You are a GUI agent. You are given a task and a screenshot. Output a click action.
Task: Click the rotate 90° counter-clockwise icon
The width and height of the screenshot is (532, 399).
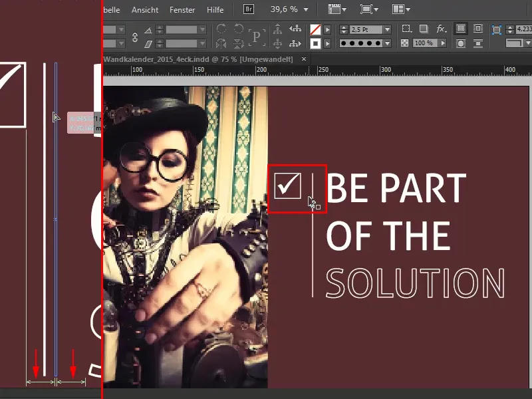pyautogui.click(x=239, y=29)
